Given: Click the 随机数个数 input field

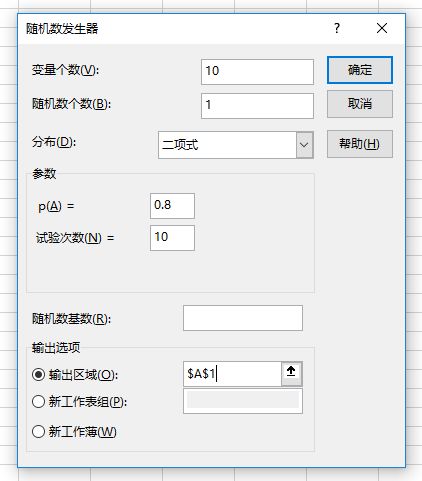Looking at the screenshot, I should 257,106.
